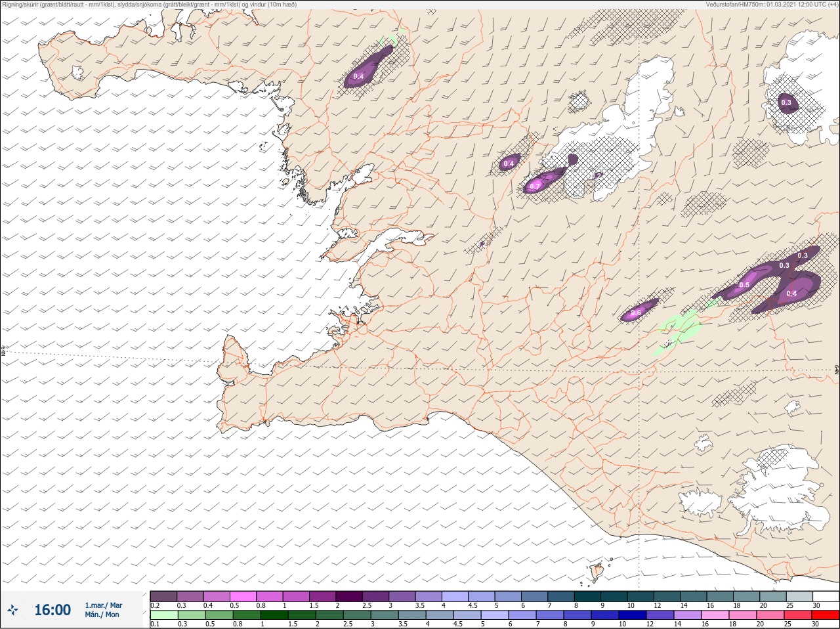This screenshot has width=840, height=629.
Task: Pick the navy blue swatch in lower legend
Action: point(633,615)
